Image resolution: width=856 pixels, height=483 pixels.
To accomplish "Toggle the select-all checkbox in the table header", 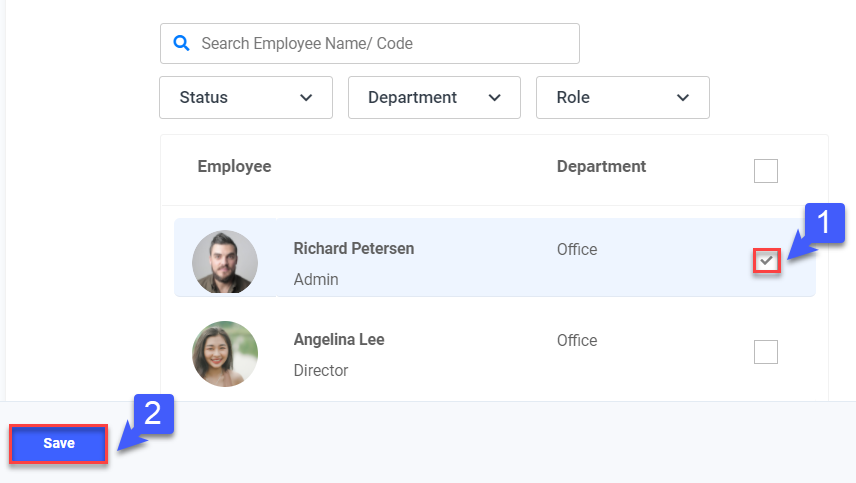I will click(766, 171).
